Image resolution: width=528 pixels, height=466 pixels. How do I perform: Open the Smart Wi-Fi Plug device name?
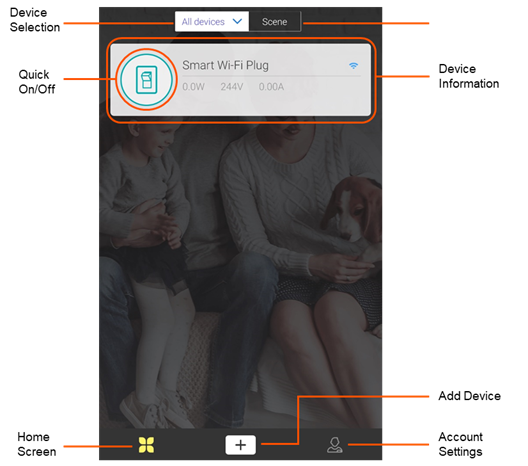point(225,65)
